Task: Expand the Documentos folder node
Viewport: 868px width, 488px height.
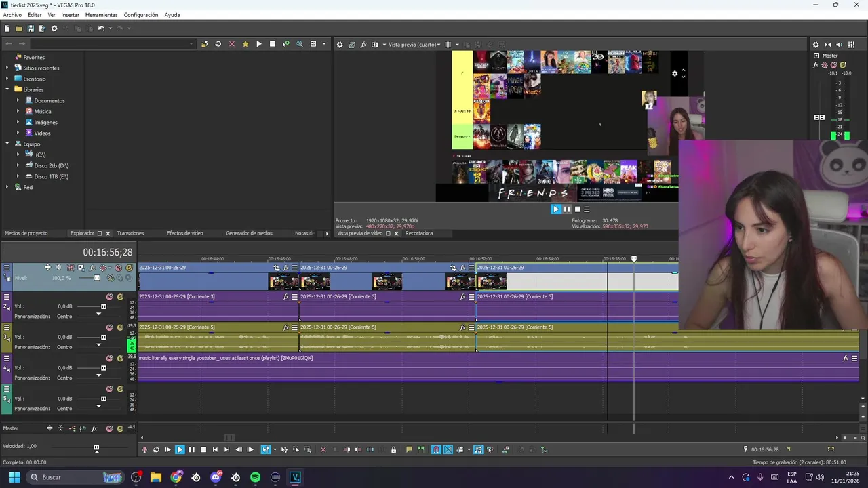Action: point(18,100)
